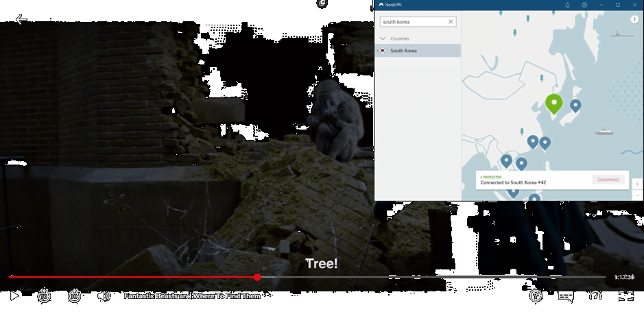Screen dimensions: 644x314
Task: Open the playback speed control
Action: point(595,295)
